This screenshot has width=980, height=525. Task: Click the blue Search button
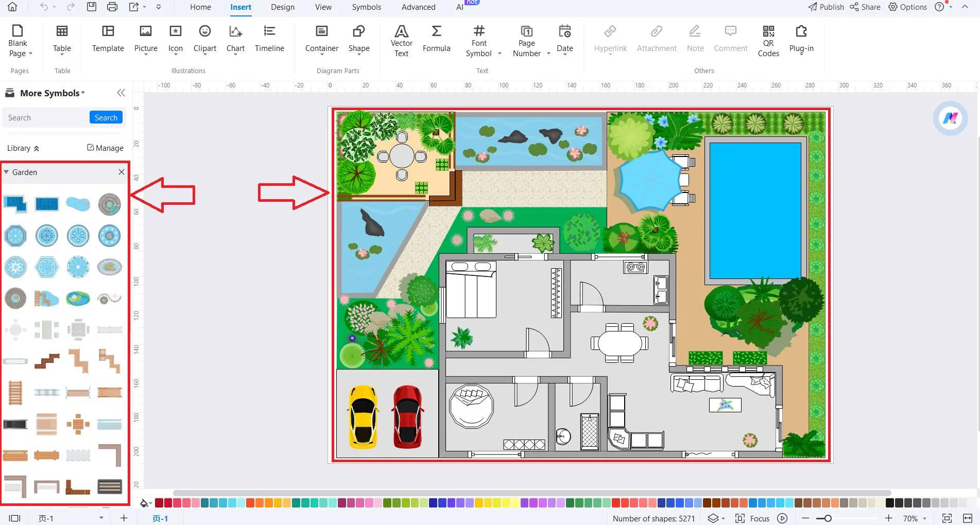(x=106, y=117)
